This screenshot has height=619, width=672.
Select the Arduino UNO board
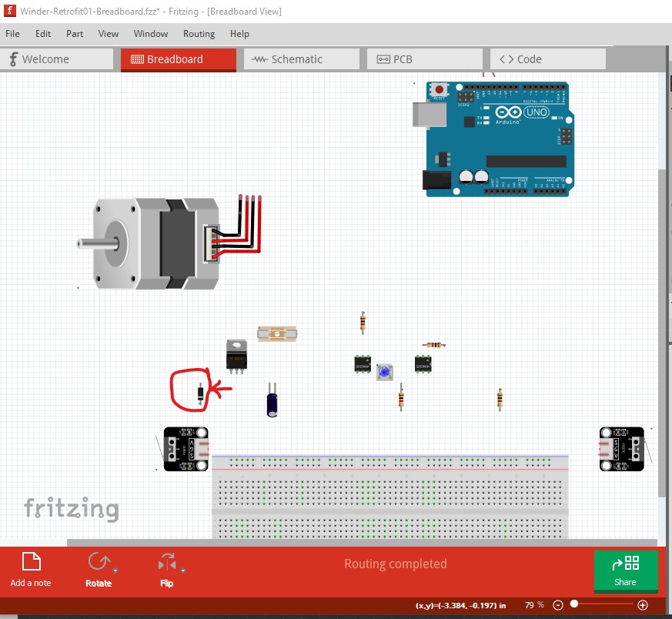[x=493, y=139]
